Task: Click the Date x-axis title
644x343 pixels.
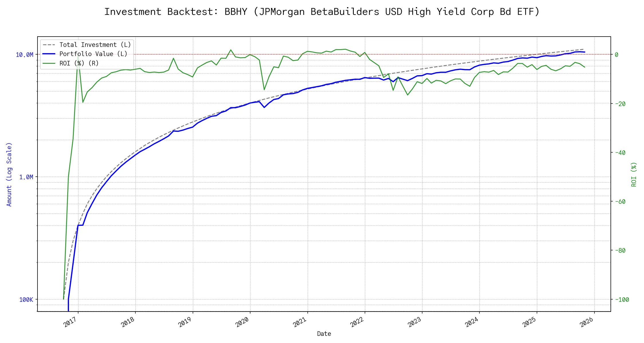Action: point(324,334)
